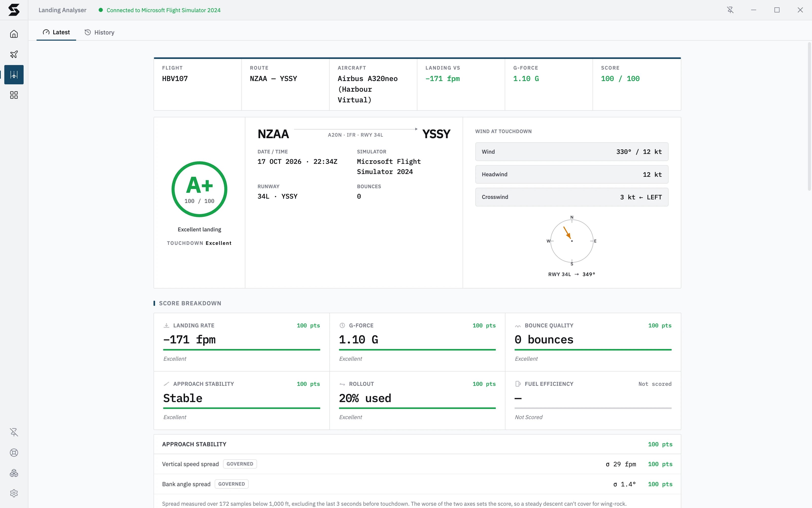Click the Landing Analyser title

pos(62,10)
